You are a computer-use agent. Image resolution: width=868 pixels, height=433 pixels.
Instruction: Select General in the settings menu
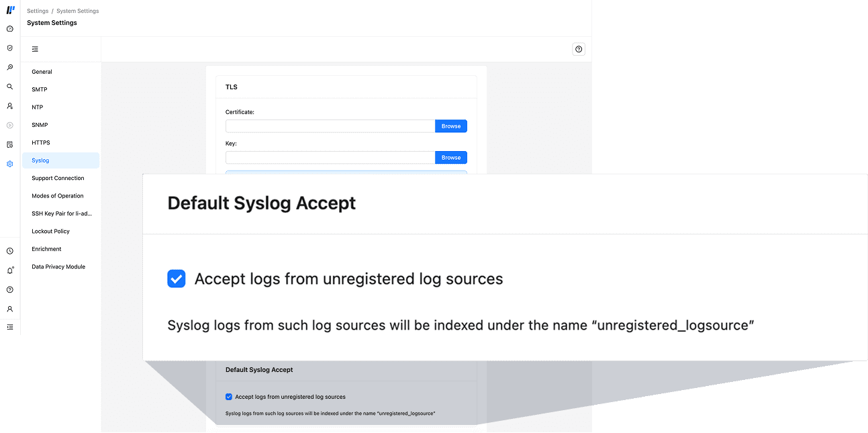pos(60,72)
